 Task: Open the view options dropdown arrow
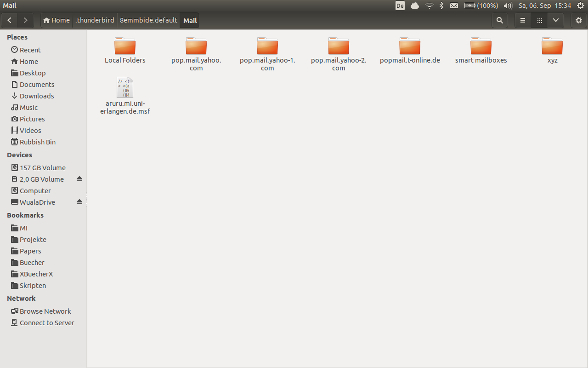(x=556, y=20)
